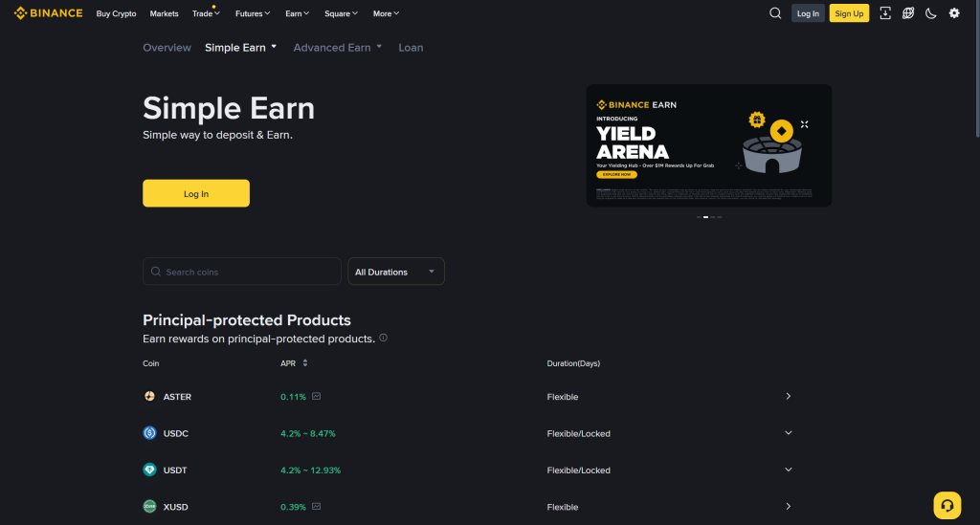Click the USDT coin icon
The height and width of the screenshot is (525, 980).
pyautogui.click(x=149, y=470)
